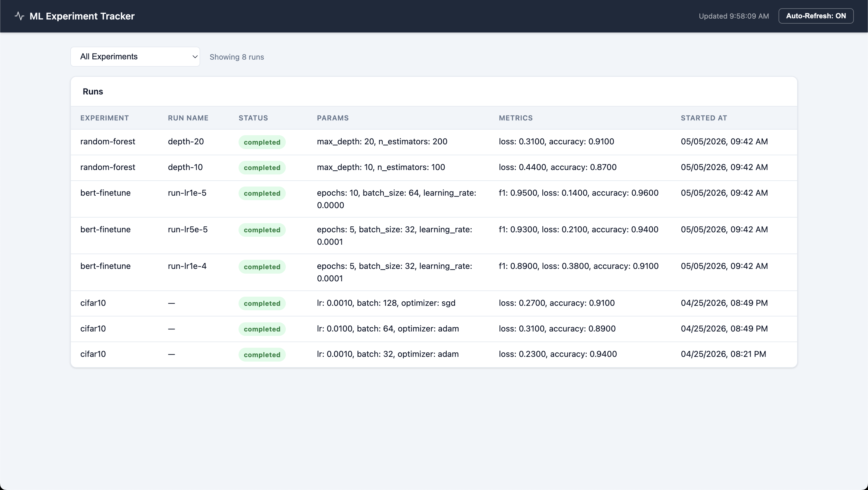Click the STATUS column header
This screenshot has height=490, width=868.
point(253,118)
